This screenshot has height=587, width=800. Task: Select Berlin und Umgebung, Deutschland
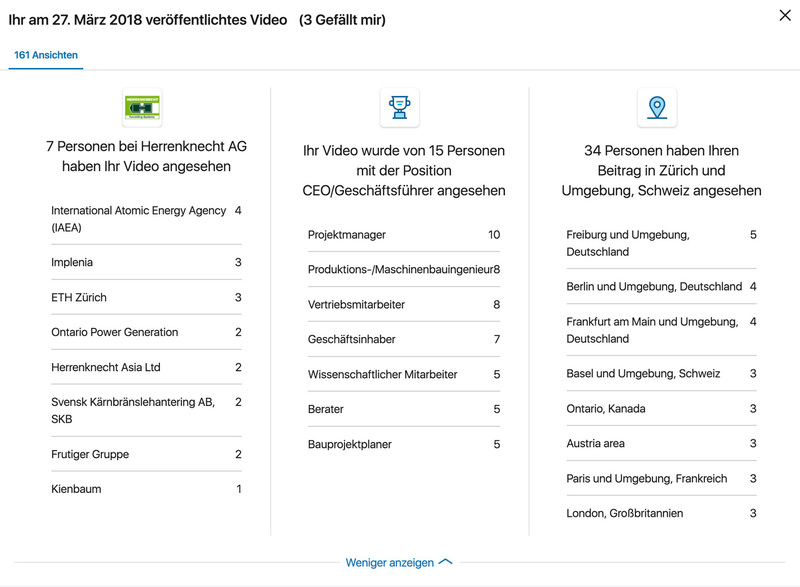pyautogui.click(x=654, y=287)
